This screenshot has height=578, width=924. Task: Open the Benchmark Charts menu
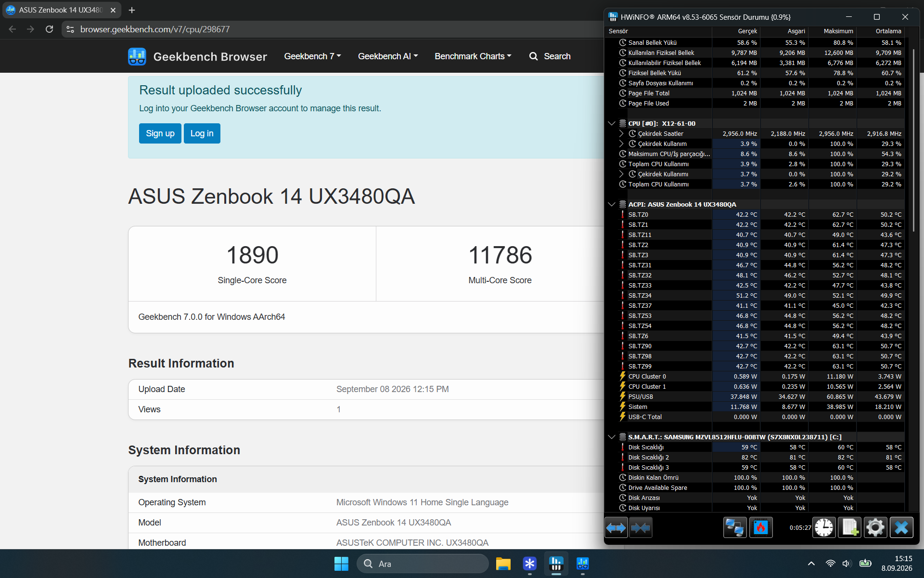point(473,56)
